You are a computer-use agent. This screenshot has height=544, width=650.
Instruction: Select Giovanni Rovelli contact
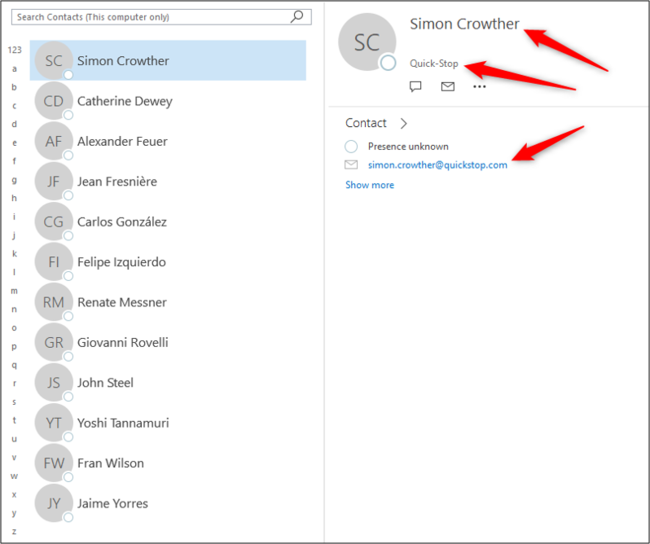coord(168,342)
